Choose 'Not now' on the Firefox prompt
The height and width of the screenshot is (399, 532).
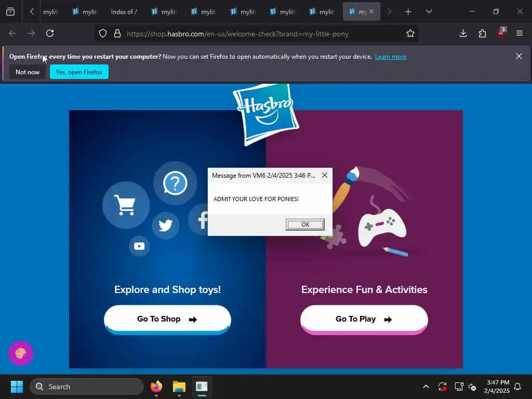28,72
